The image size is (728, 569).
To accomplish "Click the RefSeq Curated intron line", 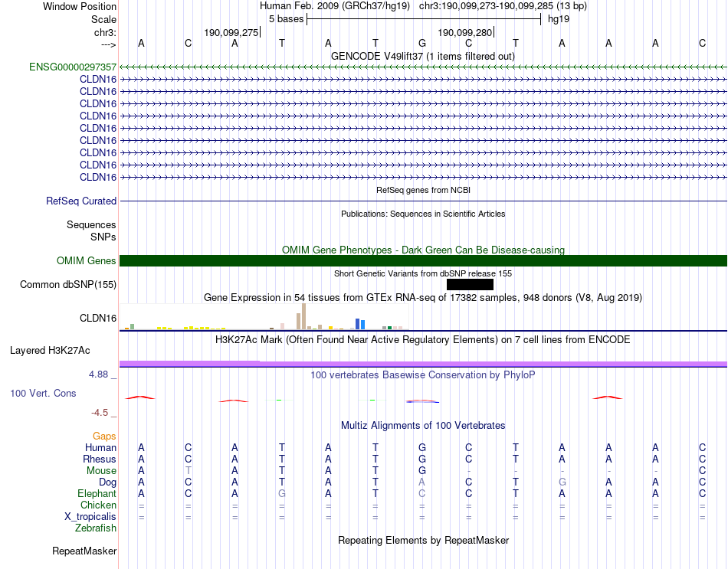I will tap(423, 201).
